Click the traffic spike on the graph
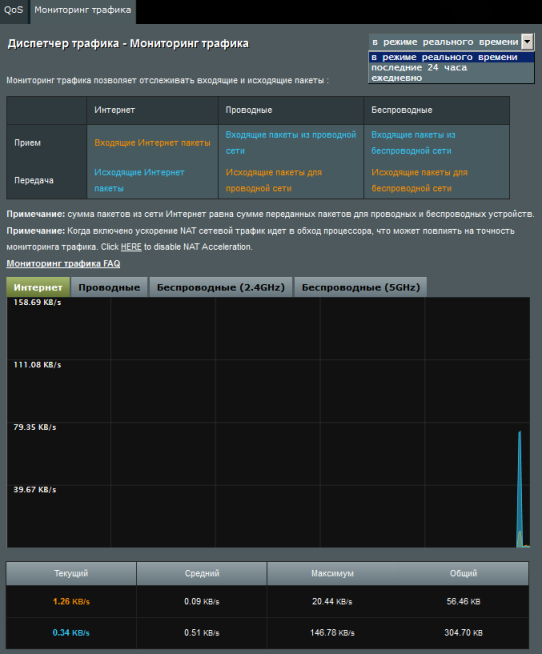This screenshot has height=654, width=542. click(x=520, y=489)
